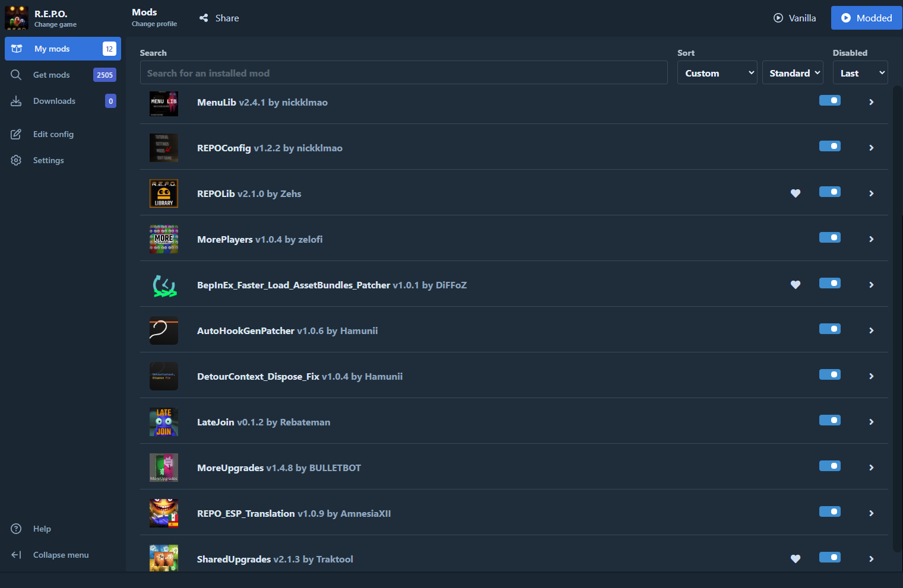
Task: Click the 2505 count badge on Get mods
Action: click(x=104, y=75)
